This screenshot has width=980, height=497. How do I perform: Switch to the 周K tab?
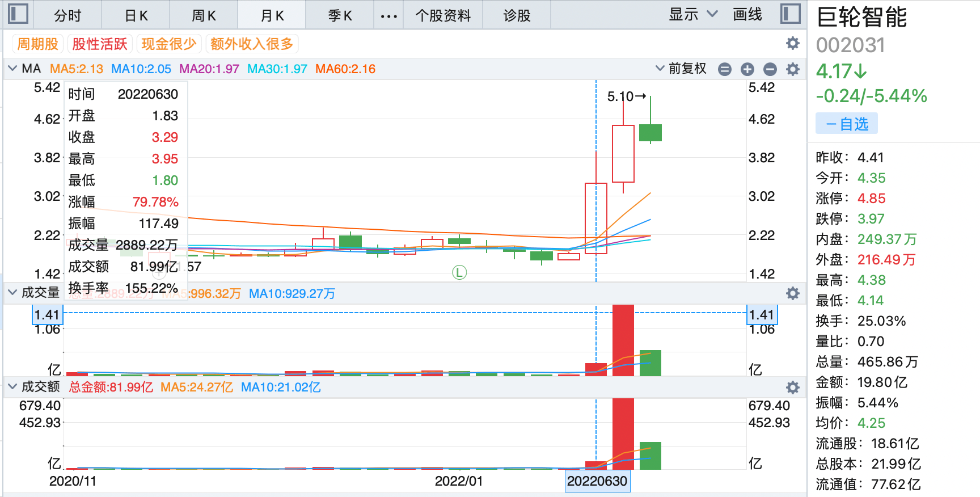[204, 15]
